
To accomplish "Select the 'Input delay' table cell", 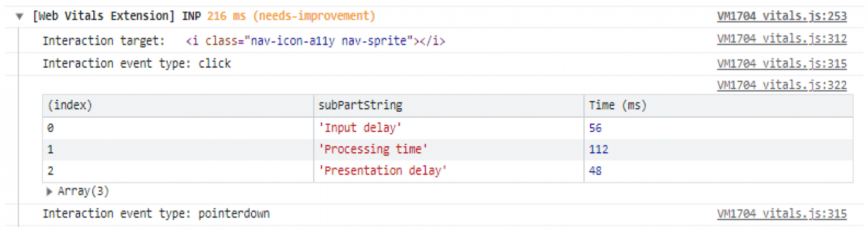I will [x=360, y=128].
